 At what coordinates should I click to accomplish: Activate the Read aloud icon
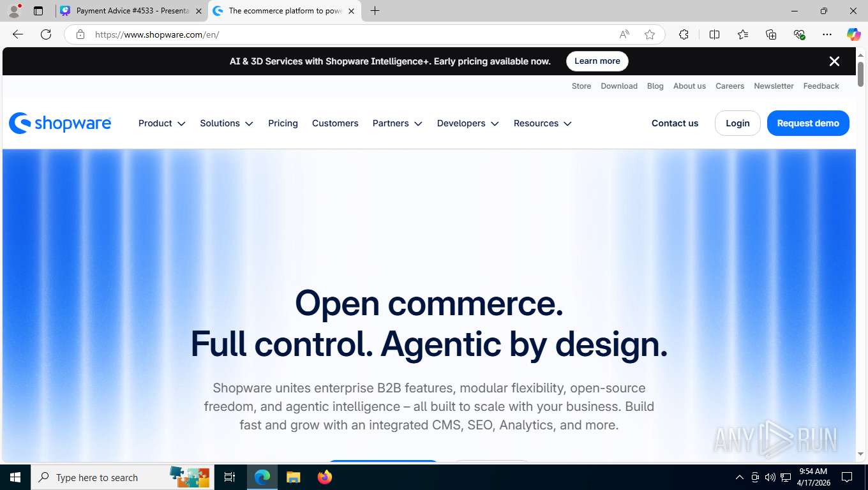pyautogui.click(x=624, y=34)
